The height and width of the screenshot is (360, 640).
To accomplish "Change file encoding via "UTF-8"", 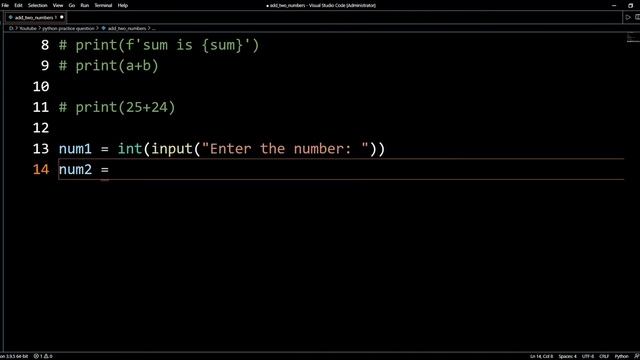I will click(588, 356).
